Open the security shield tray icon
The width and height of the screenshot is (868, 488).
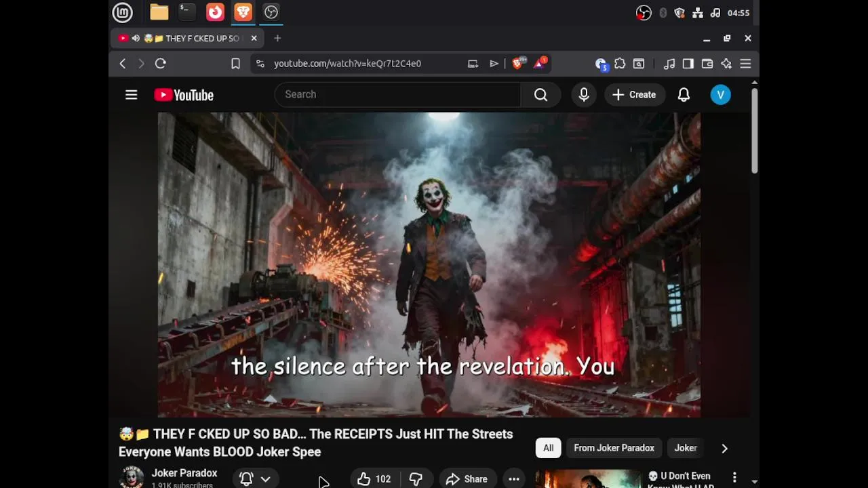[x=679, y=13]
